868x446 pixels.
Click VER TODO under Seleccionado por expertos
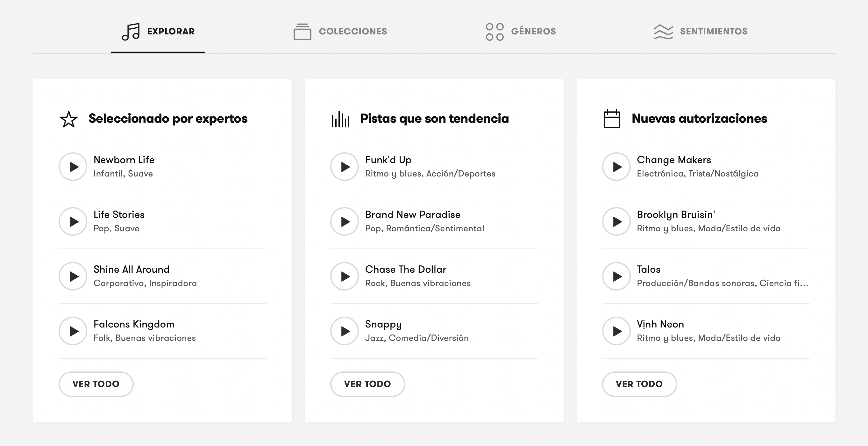96,384
